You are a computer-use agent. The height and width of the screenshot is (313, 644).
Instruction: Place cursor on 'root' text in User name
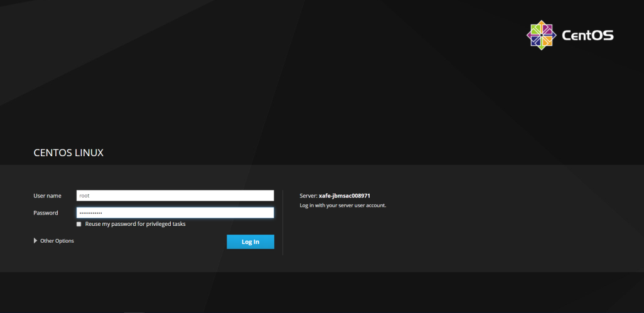tap(85, 196)
